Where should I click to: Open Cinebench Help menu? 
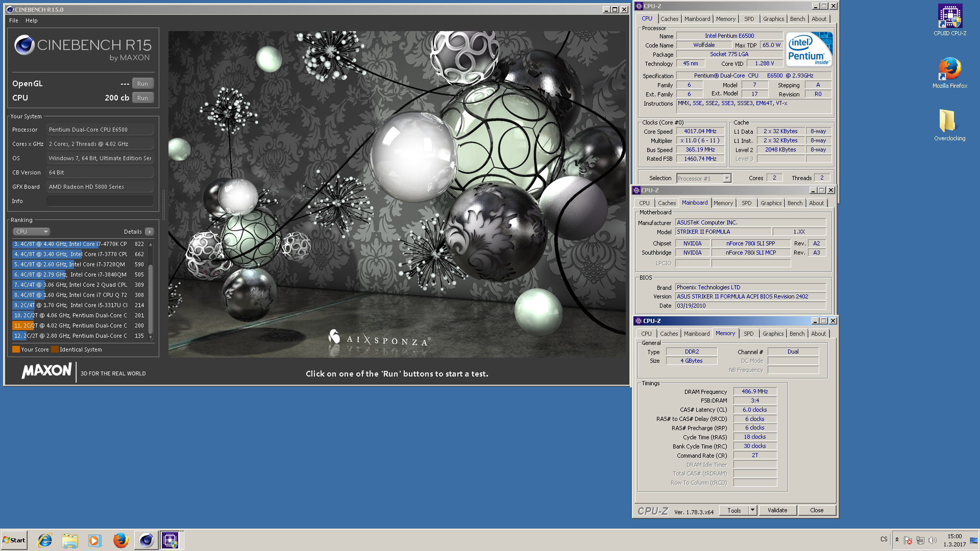click(x=32, y=20)
